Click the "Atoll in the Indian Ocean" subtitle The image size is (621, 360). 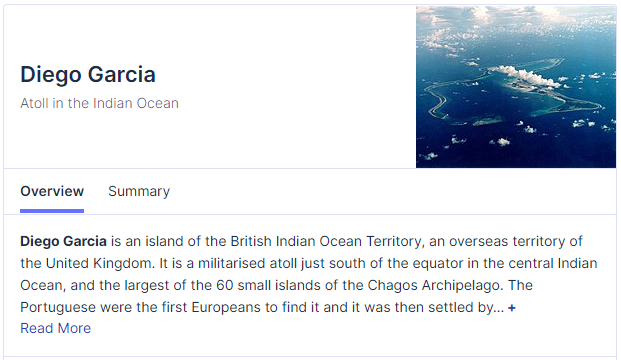99,103
